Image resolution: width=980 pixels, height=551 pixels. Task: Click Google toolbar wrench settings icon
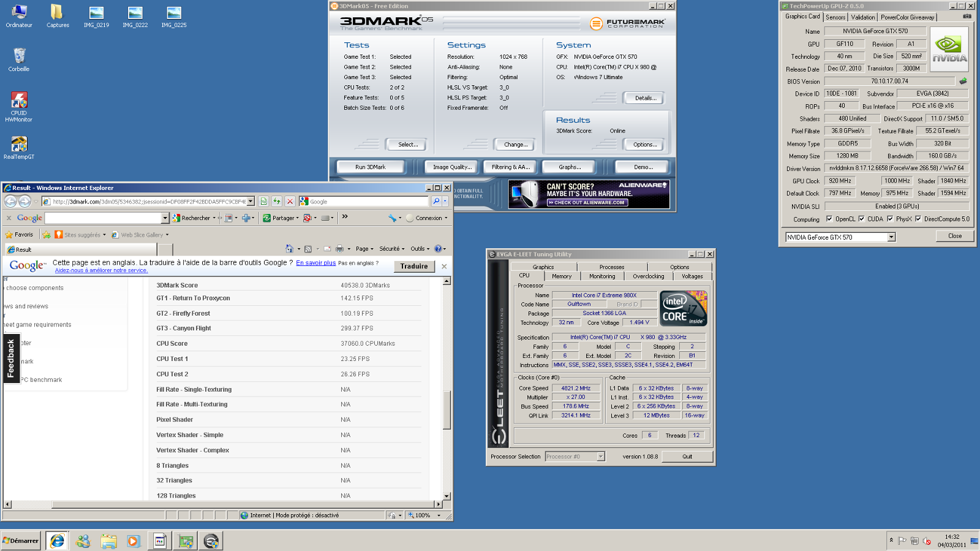[x=392, y=218]
